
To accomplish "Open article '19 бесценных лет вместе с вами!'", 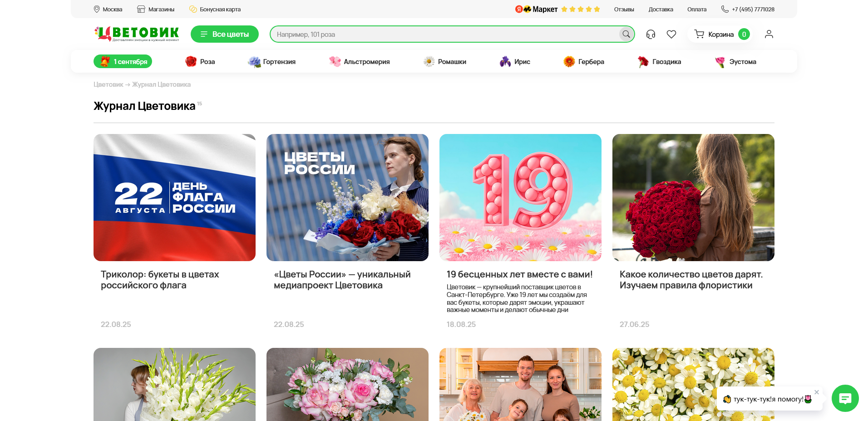I will (x=519, y=274).
